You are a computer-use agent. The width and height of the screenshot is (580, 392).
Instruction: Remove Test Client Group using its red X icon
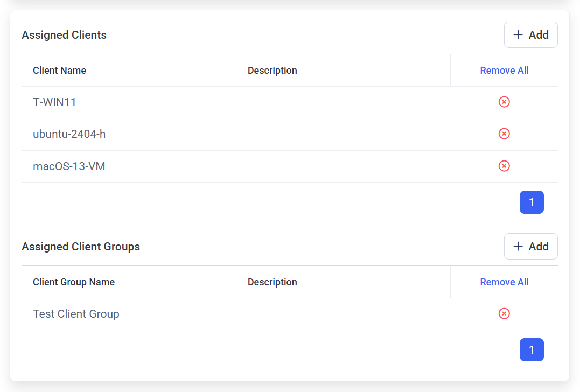tap(504, 313)
